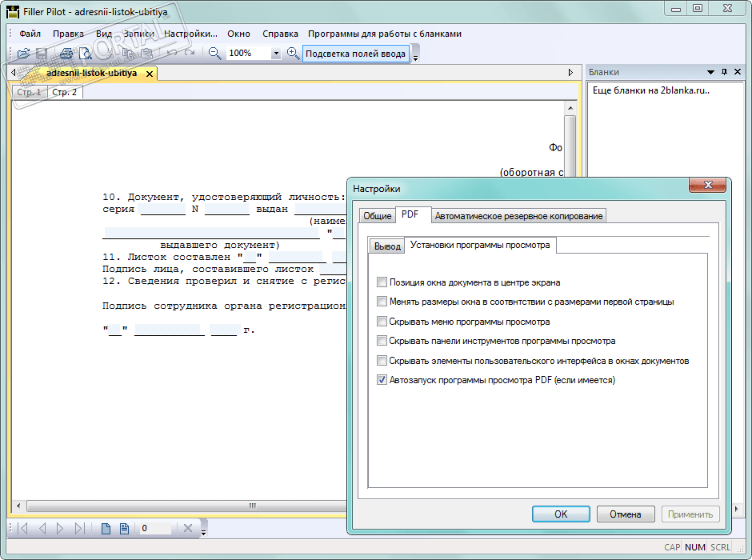752x560 pixels.
Task: Click the серия input field in document
Action: coord(162,209)
